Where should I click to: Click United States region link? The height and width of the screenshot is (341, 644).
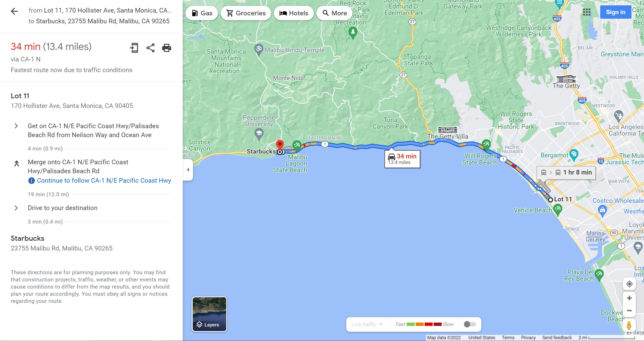coord(482,338)
